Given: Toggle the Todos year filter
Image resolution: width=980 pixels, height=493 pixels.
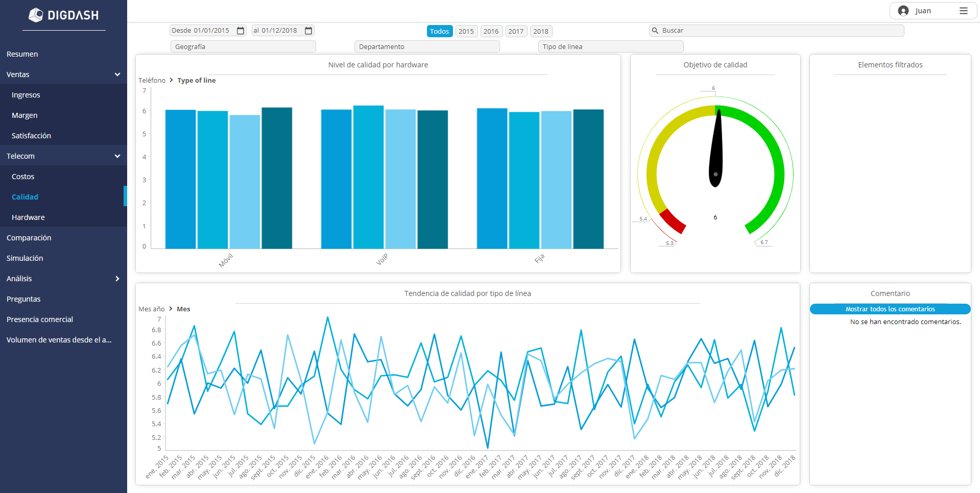Looking at the screenshot, I should point(440,31).
